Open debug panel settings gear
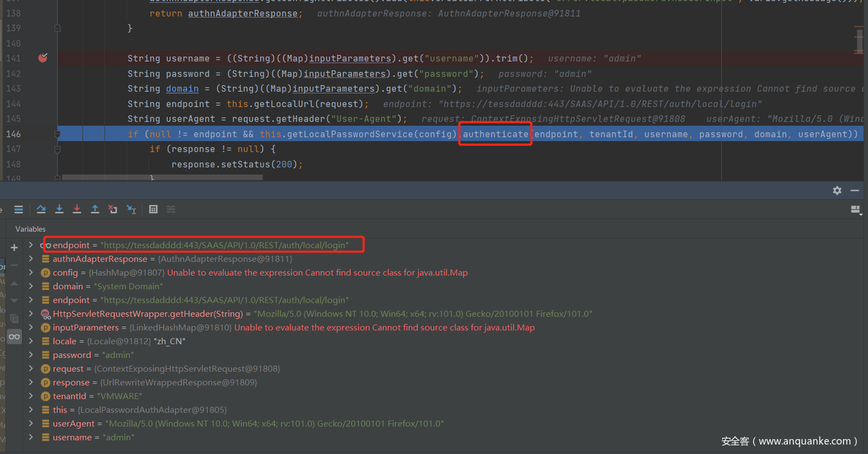Viewport: 868px width, 454px height. point(837,190)
